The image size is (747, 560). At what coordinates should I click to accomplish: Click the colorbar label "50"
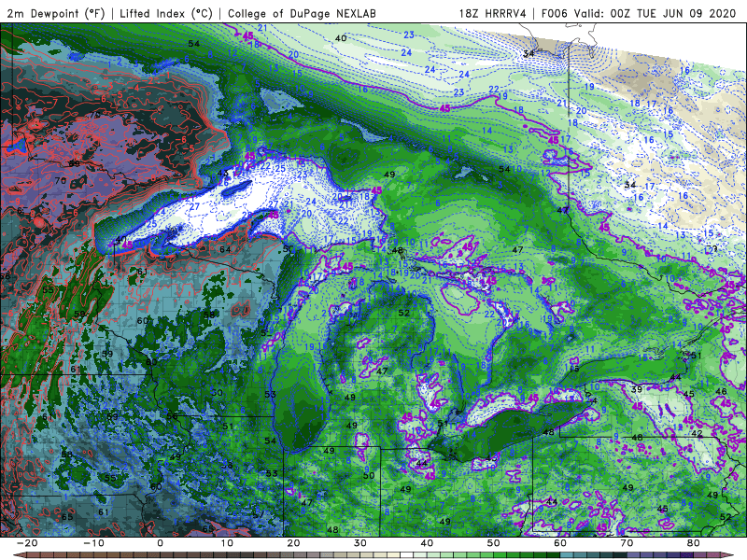[494, 543]
